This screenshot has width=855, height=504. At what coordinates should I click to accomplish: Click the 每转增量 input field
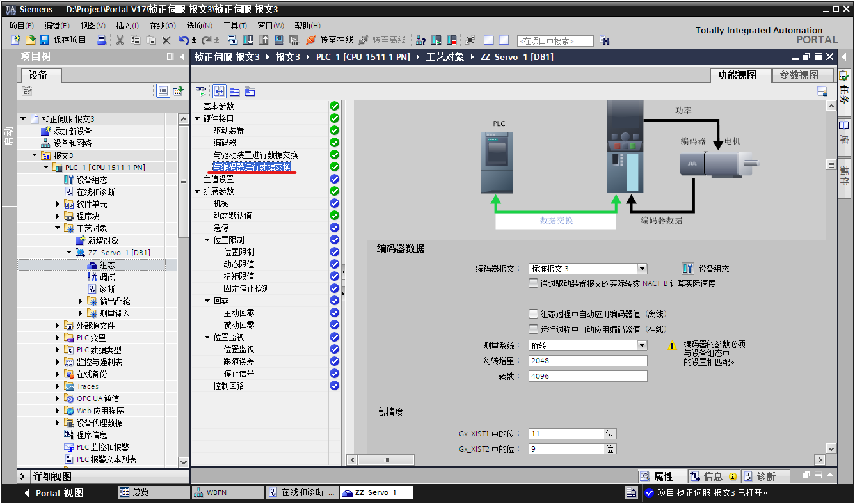(x=588, y=361)
